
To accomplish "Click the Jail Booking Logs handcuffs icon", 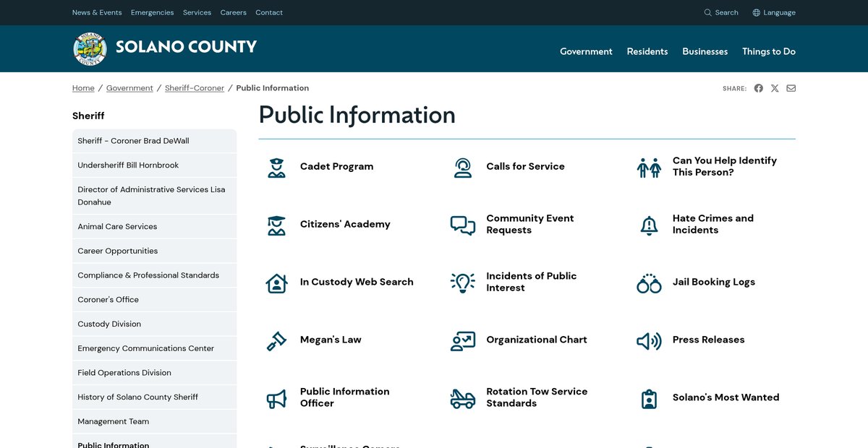I will point(649,283).
